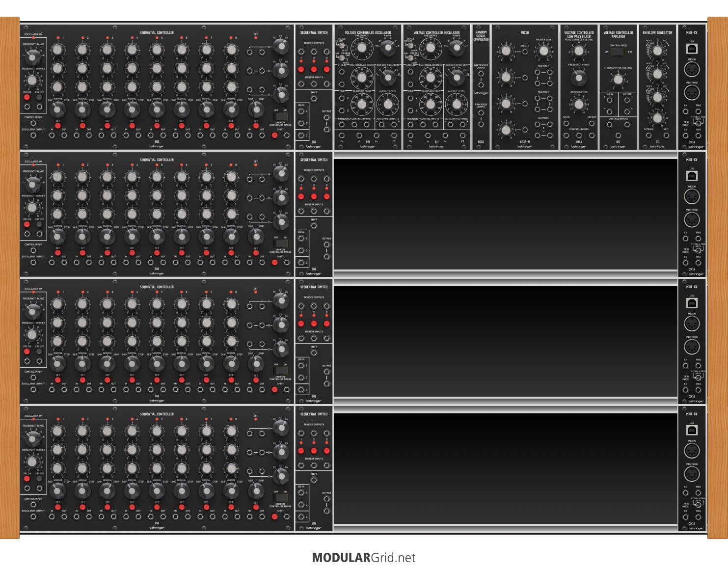
Task: Click MIDI IN socket on top-row CM1A
Action: click(x=692, y=69)
